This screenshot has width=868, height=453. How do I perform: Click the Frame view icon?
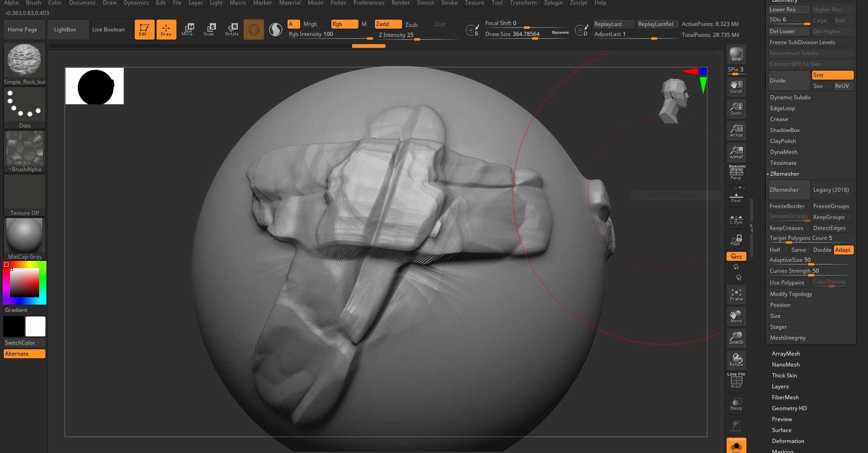pyautogui.click(x=736, y=295)
